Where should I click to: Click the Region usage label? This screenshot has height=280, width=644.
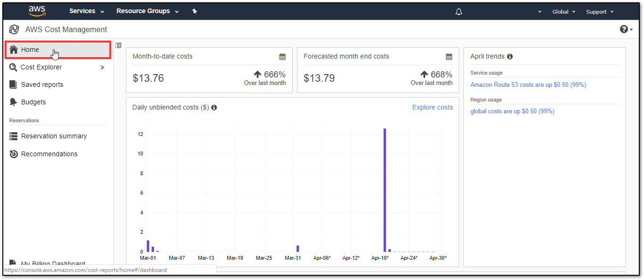tap(486, 100)
